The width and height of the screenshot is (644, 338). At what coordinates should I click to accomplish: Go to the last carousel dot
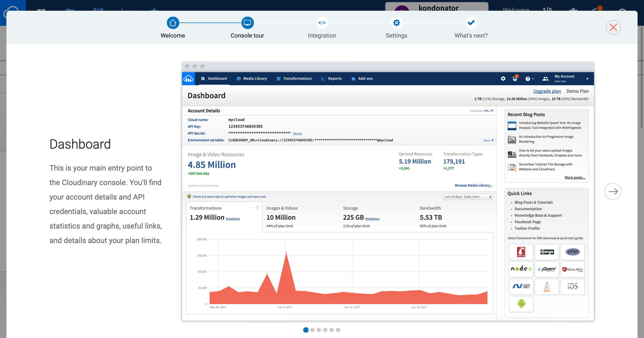pyautogui.click(x=338, y=330)
